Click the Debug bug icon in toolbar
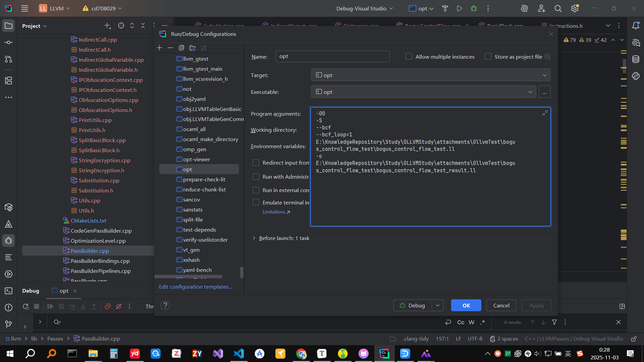 pos(474,9)
